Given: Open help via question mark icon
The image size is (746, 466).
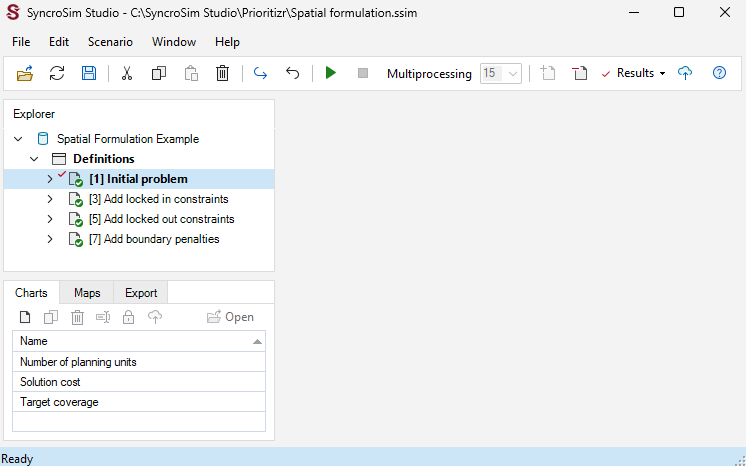Looking at the screenshot, I should (x=719, y=73).
